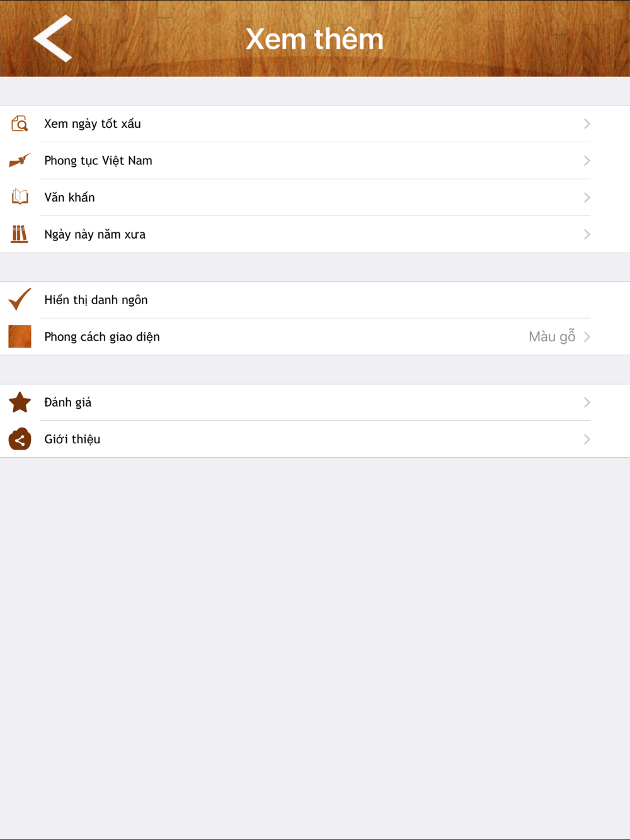The image size is (630, 840).
Task: Click the open book icon for Văn khấn
Action: point(20,197)
